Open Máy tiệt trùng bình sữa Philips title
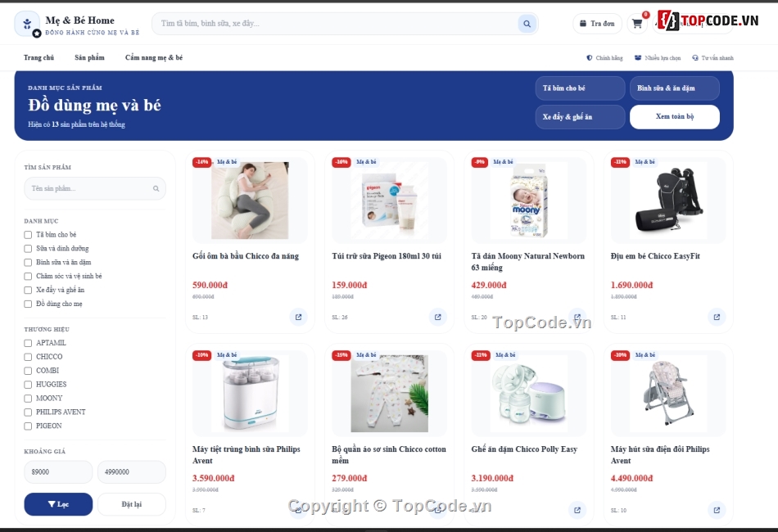Screen dimensions: 778x532 [247, 454]
